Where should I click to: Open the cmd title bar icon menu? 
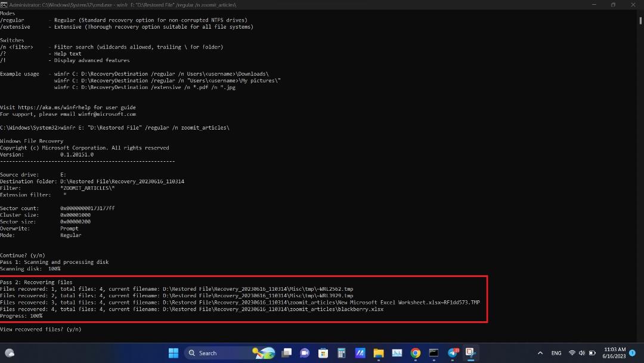point(4,5)
